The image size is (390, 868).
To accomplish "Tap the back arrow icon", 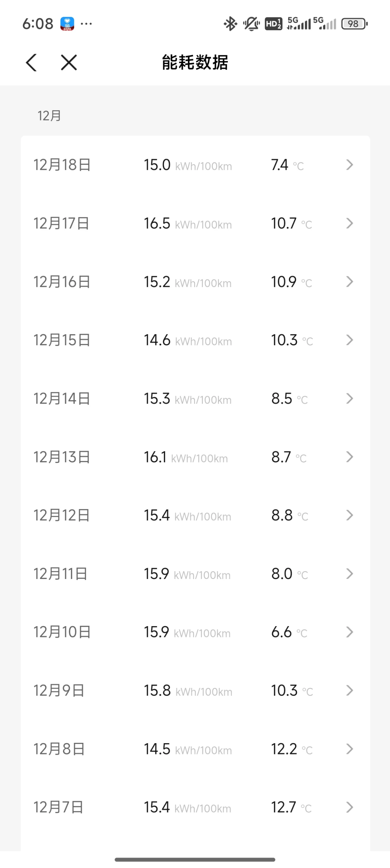I will pos(32,63).
